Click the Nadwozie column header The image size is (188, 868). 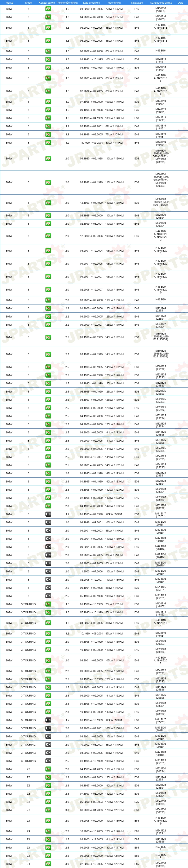click(x=137, y=2)
